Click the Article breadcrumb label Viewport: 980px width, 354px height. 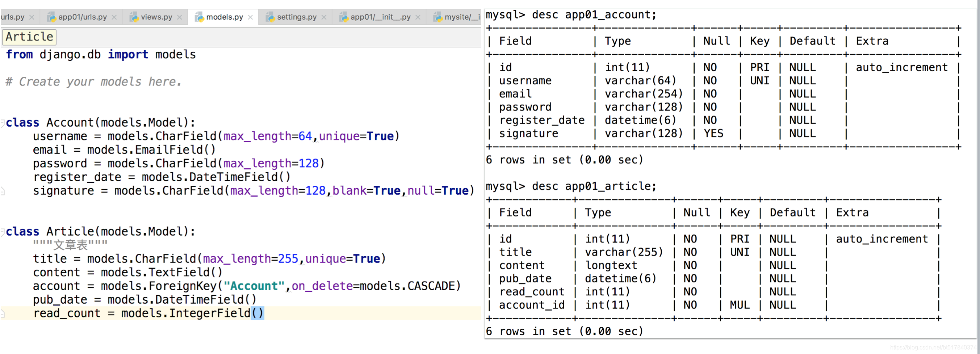click(29, 37)
